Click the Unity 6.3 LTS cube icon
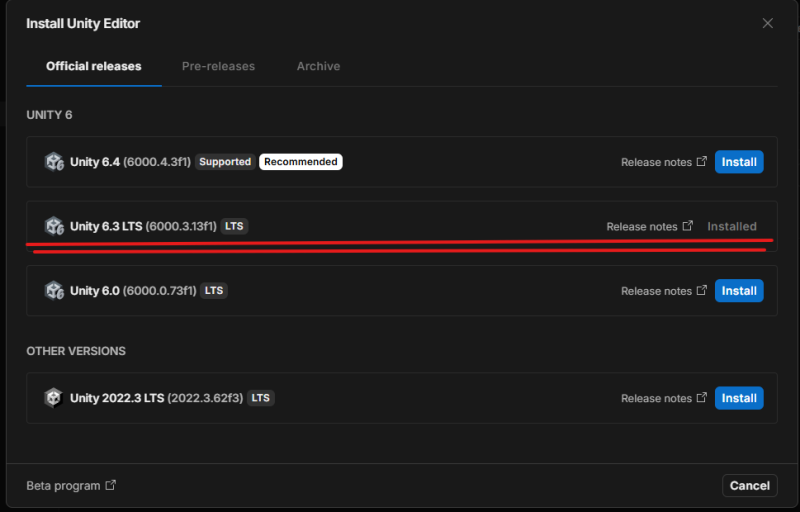 click(x=54, y=226)
